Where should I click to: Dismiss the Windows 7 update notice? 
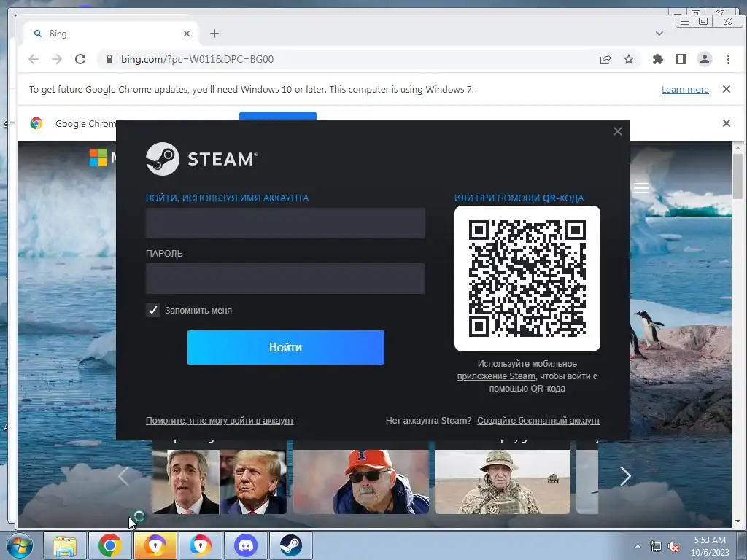coord(727,89)
